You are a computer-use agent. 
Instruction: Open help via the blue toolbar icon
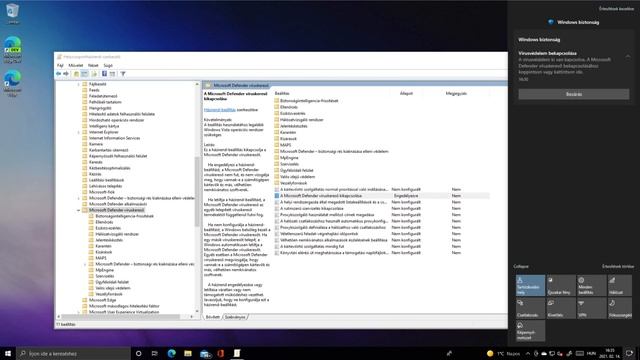point(104,74)
